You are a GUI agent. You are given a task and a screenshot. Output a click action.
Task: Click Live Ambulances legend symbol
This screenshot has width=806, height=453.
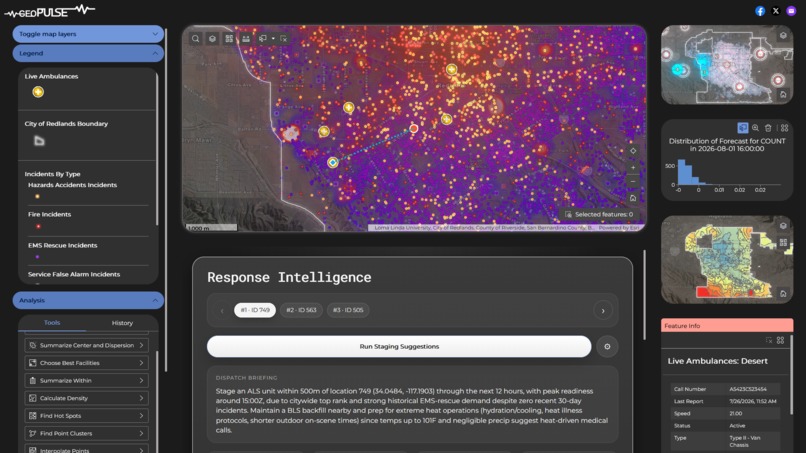click(38, 92)
